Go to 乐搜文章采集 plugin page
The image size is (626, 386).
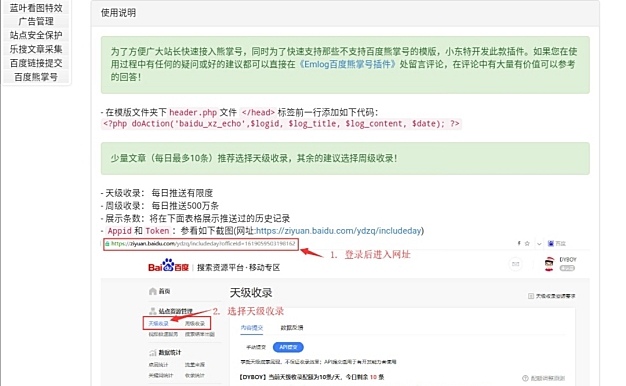point(36,49)
